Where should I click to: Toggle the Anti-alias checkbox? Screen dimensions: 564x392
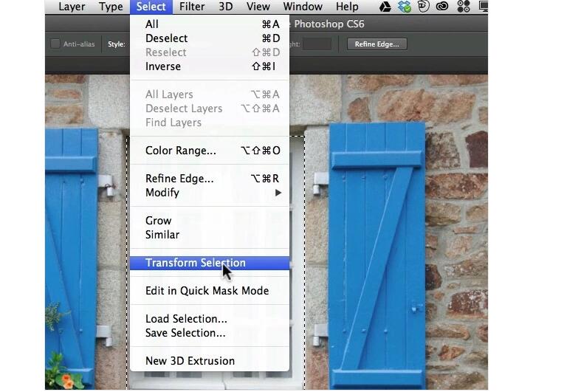tap(55, 44)
